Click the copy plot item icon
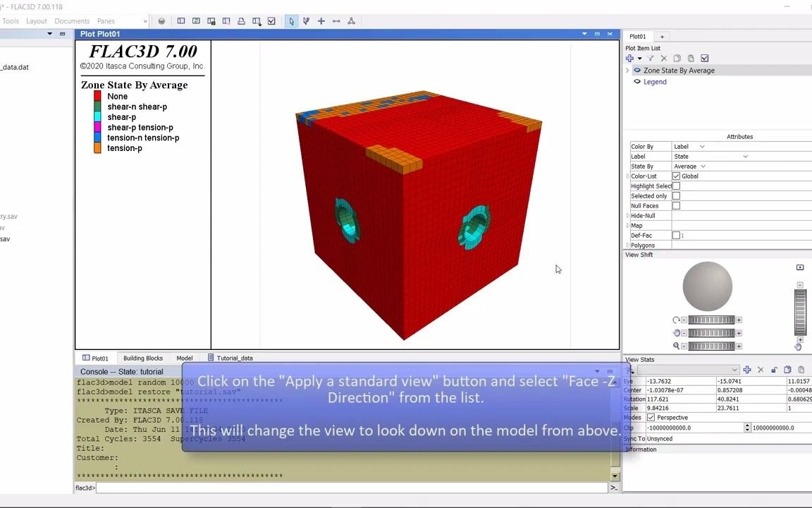The width and height of the screenshot is (812, 508). [x=677, y=59]
